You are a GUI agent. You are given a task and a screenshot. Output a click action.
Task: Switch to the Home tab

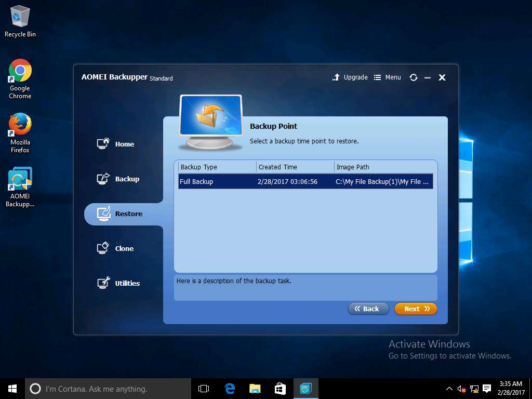pyautogui.click(x=125, y=144)
